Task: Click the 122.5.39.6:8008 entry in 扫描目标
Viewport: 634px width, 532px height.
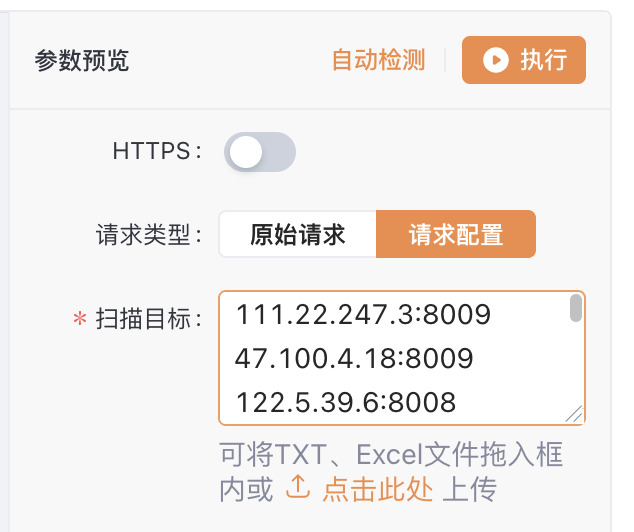Action: [x=346, y=402]
